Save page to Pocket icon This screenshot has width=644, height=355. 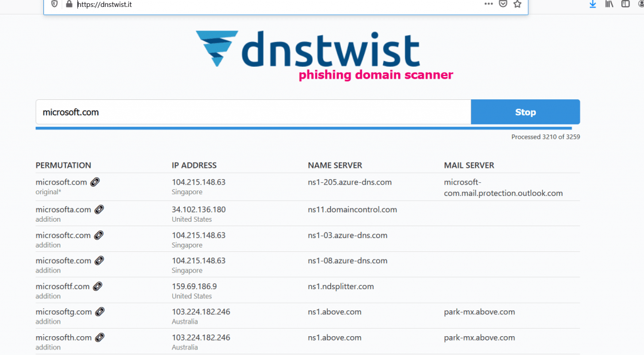click(x=503, y=4)
